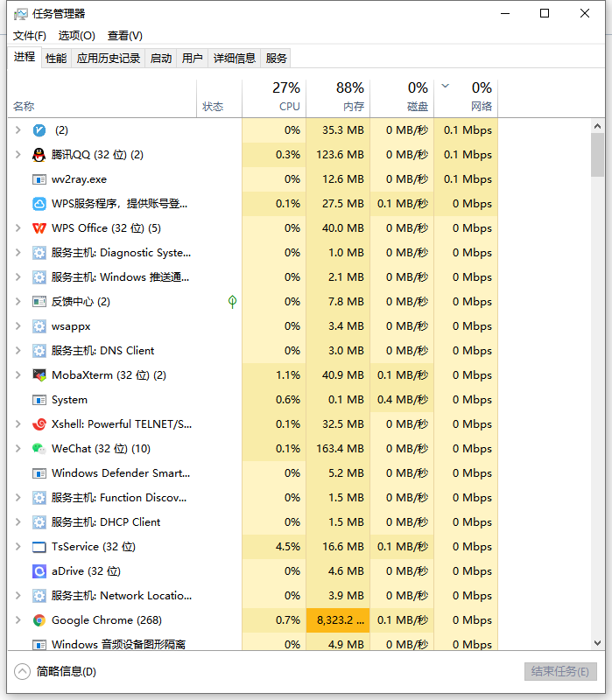The width and height of the screenshot is (612, 700).
Task: Expand the MobaXterm process group
Action: point(18,375)
